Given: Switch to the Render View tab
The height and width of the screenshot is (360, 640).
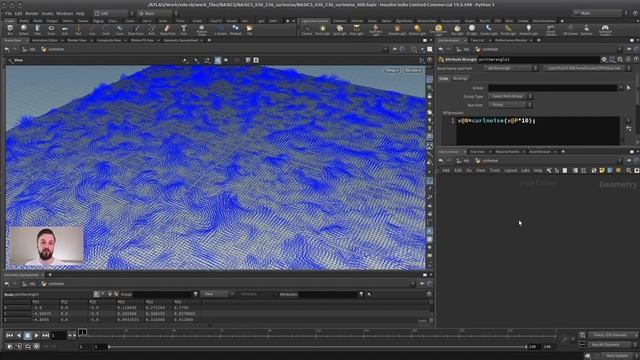Looking at the screenshot, I should point(77,40).
